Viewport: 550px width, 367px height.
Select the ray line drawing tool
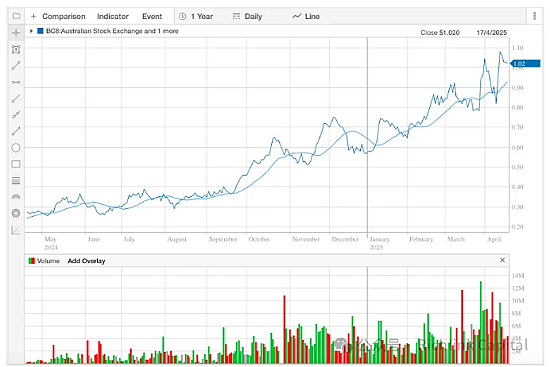point(16,99)
